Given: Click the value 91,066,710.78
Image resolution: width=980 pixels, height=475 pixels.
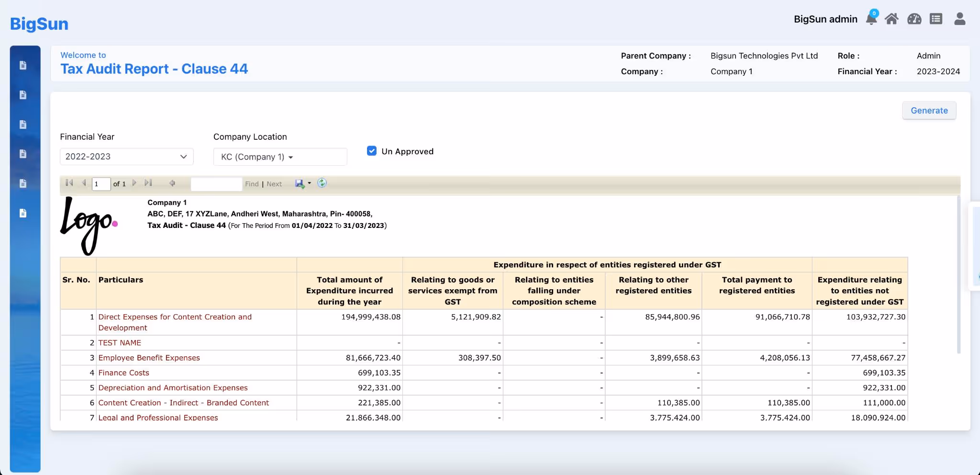Looking at the screenshot, I should tap(783, 317).
